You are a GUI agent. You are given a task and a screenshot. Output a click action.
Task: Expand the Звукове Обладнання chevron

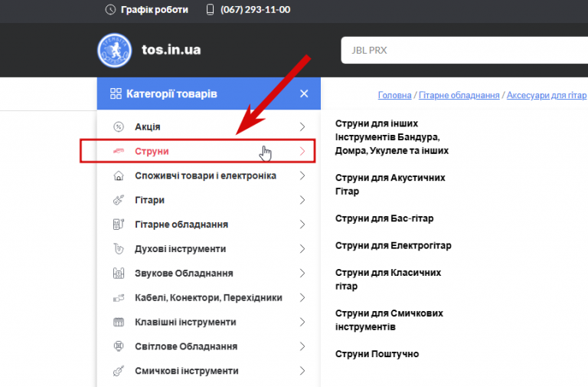point(302,274)
